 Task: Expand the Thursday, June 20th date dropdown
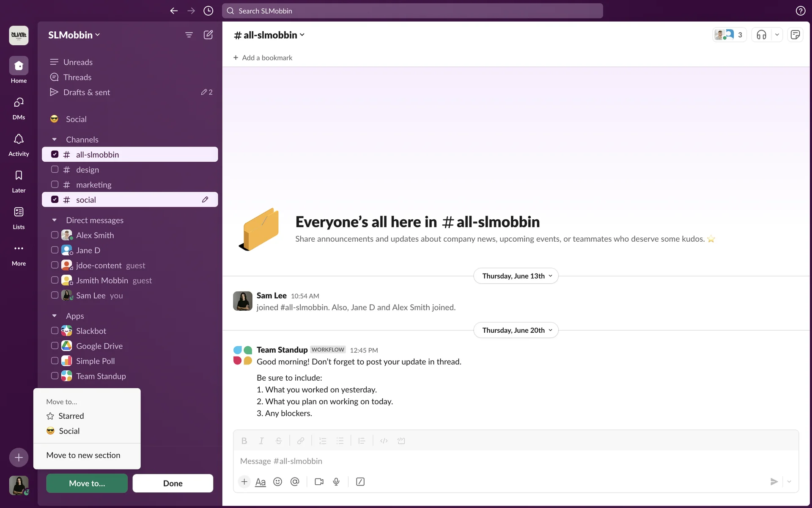click(516, 330)
